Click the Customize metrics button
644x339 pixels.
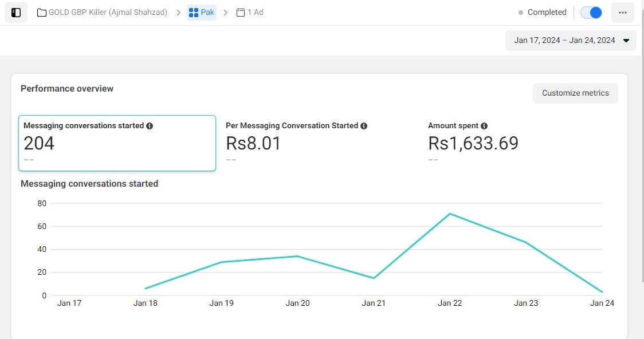coord(575,93)
